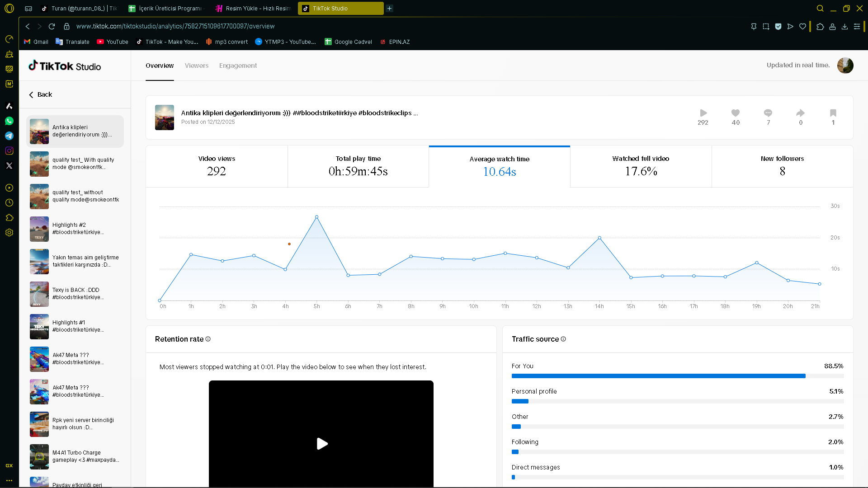The height and width of the screenshot is (488, 868).
Task: Open Highlights #2 video in sidebar list
Action: coord(75,229)
